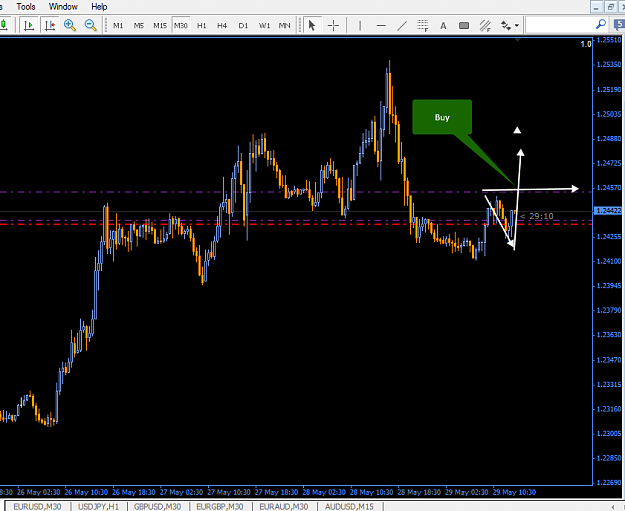Screen dimensions: 625x511
Task: Click inside the toolbar search field
Action: point(560,25)
